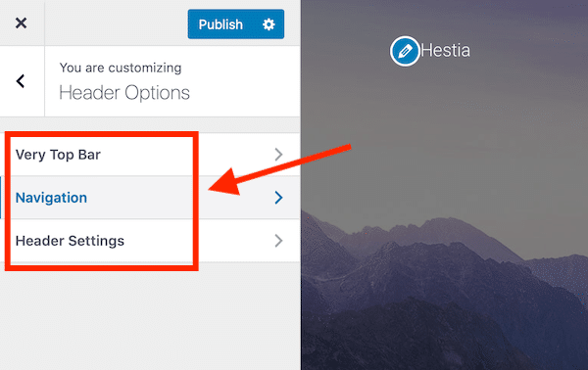The image size is (588, 370).
Task: Click the mountain image in the site preview
Action: click(x=444, y=292)
